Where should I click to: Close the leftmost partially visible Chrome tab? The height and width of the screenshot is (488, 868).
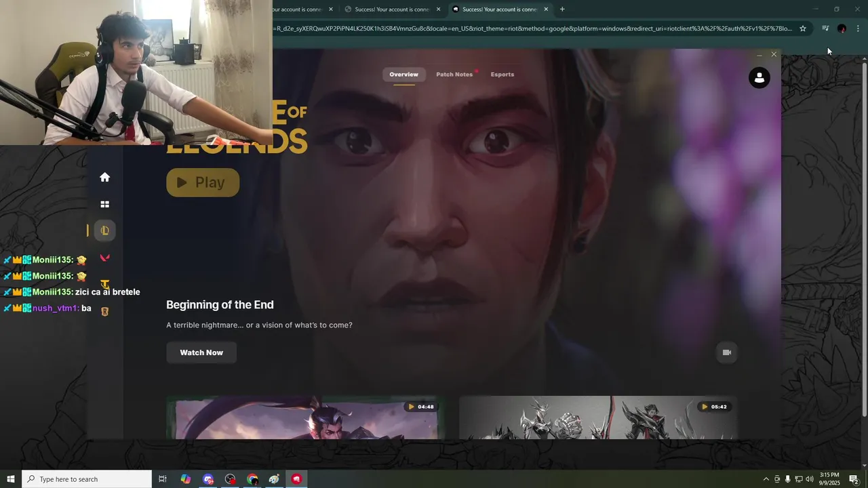[x=331, y=9]
